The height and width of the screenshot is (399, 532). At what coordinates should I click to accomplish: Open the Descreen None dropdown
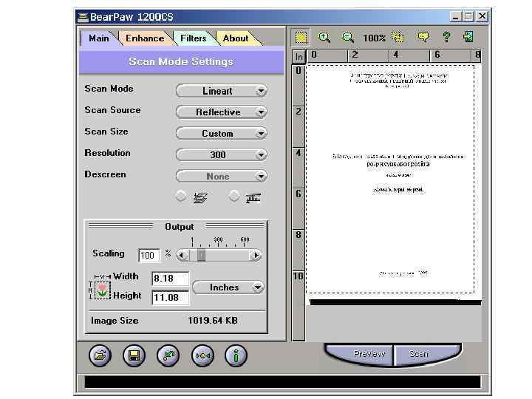(222, 176)
